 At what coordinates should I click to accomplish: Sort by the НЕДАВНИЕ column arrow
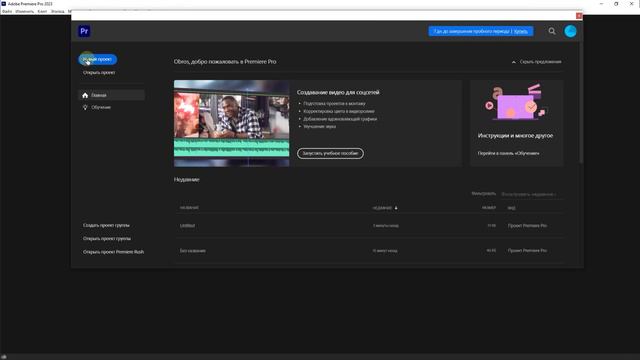point(396,208)
